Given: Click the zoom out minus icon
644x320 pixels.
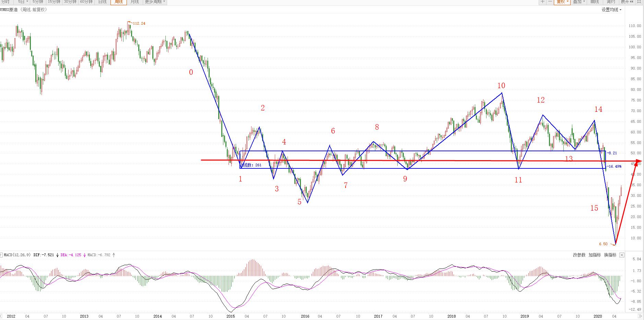Looking at the screenshot, I should [550, 2].
